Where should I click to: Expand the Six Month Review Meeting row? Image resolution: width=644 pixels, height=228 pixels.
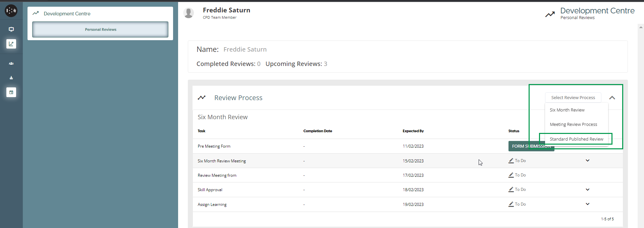click(587, 161)
